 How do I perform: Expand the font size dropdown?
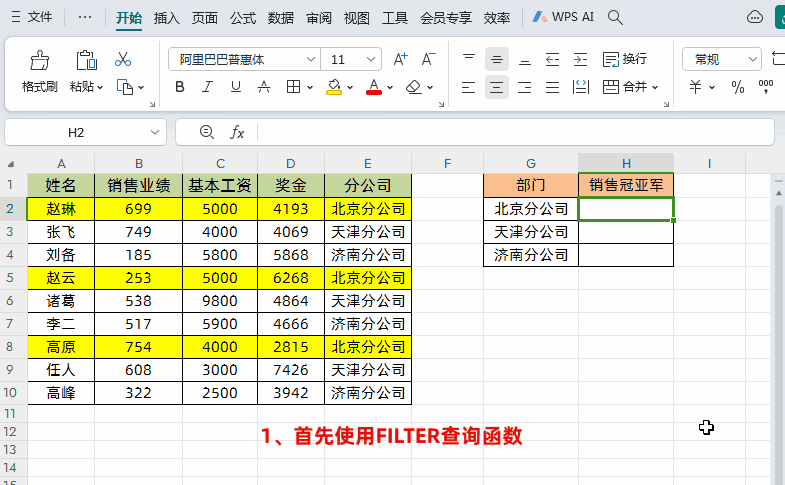[x=372, y=60]
